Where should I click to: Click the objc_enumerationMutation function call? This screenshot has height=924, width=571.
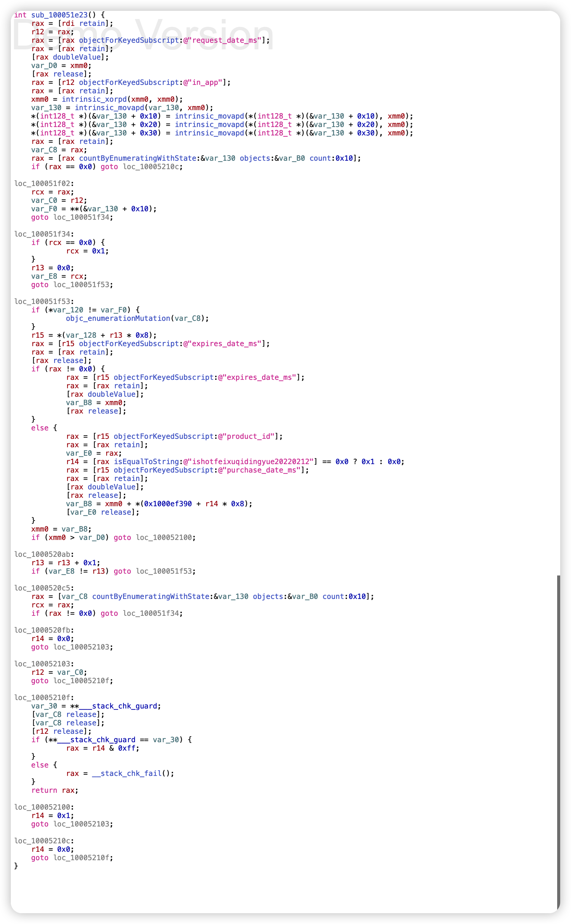point(118,318)
